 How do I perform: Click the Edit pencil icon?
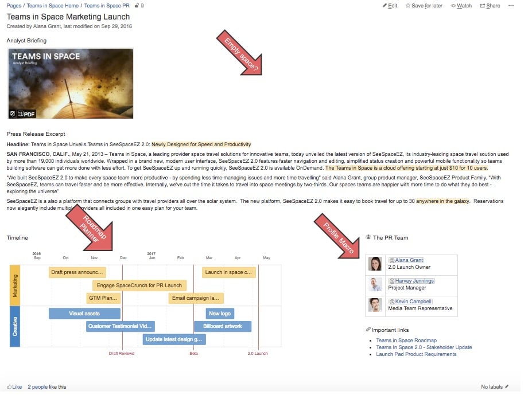pos(385,6)
